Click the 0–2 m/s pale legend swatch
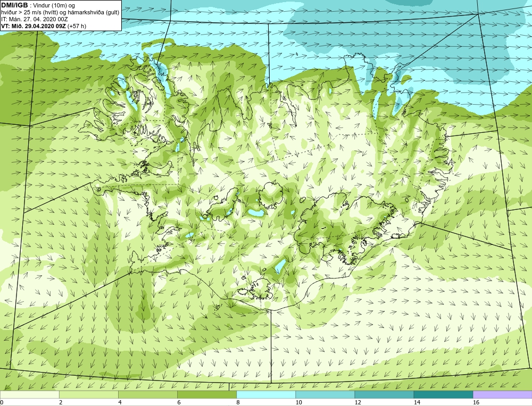Screen dimensions: 532x406 point(29,394)
